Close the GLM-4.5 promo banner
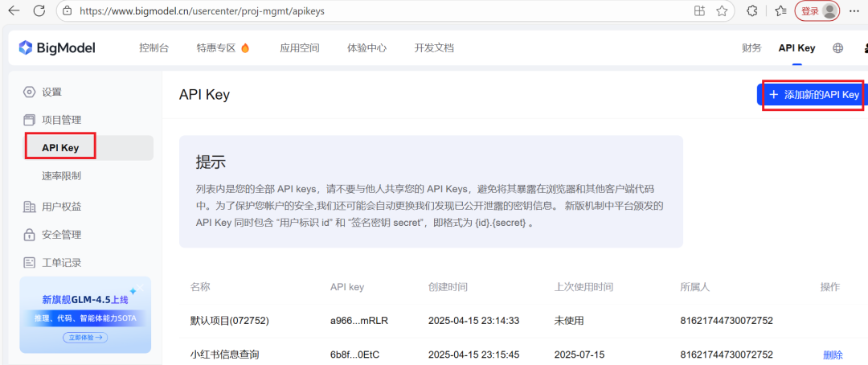 pyautogui.click(x=140, y=287)
